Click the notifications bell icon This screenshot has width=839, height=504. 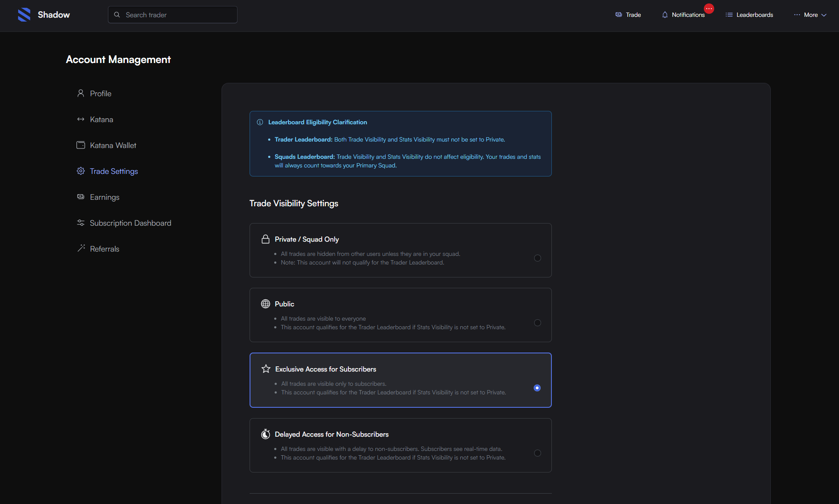click(x=665, y=15)
